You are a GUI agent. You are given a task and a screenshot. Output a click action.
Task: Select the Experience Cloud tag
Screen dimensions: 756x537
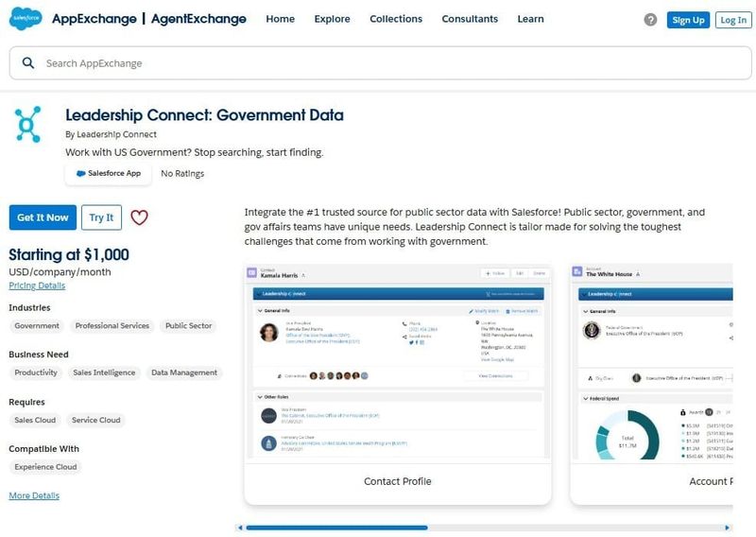(x=45, y=467)
